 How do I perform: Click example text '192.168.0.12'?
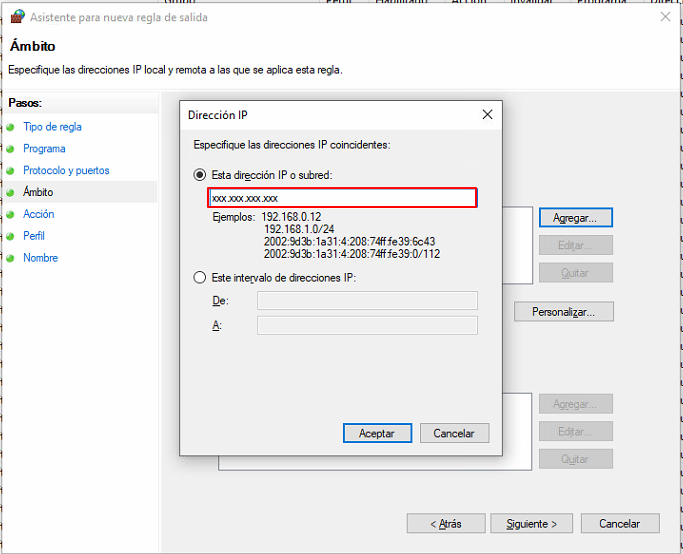click(x=291, y=217)
